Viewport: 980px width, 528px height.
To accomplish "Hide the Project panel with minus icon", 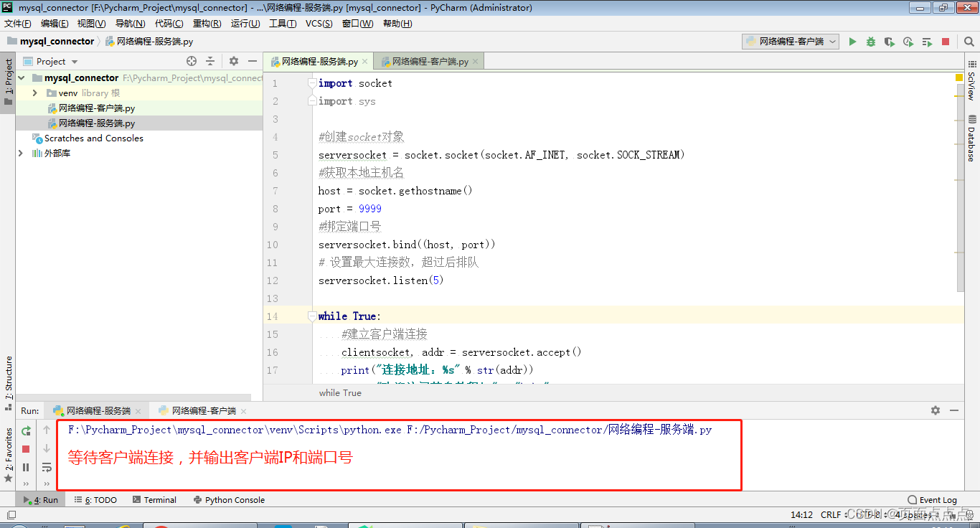I will (253, 62).
